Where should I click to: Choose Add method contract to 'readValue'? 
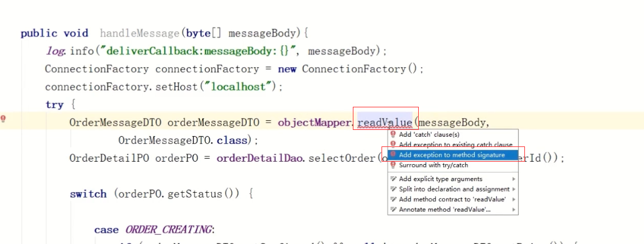click(x=452, y=199)
